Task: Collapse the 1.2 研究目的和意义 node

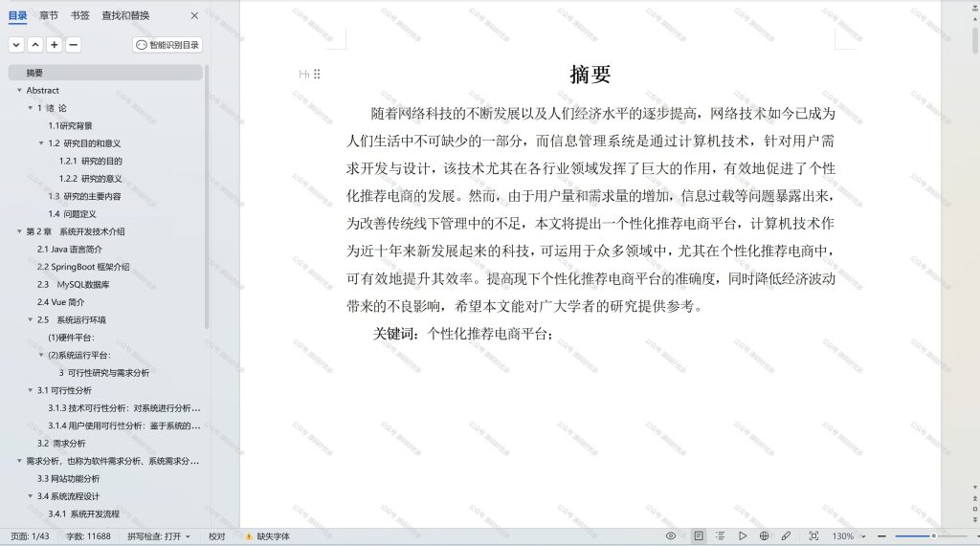Action: pos(41,143)
